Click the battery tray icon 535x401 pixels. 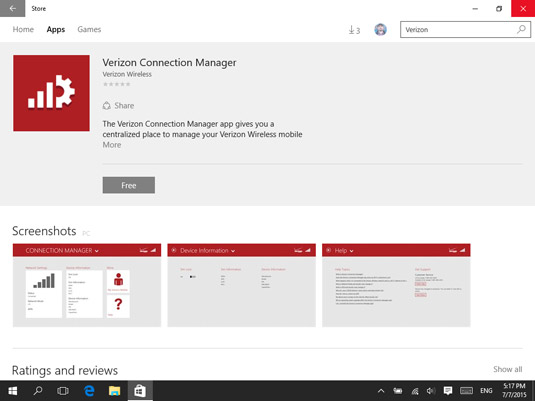point(398,391)
